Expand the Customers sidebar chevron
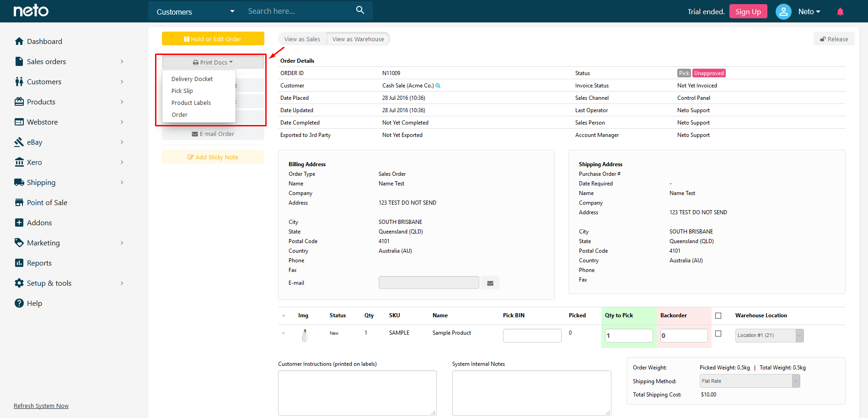The width and height of the screenshot is (868, 418). click(x=122, y=81)
